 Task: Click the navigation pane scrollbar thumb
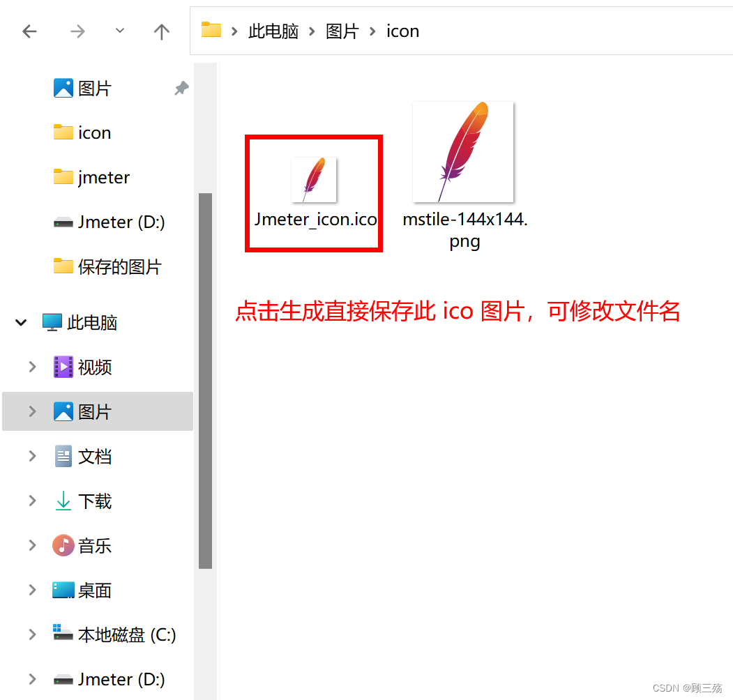coord(205,381)
